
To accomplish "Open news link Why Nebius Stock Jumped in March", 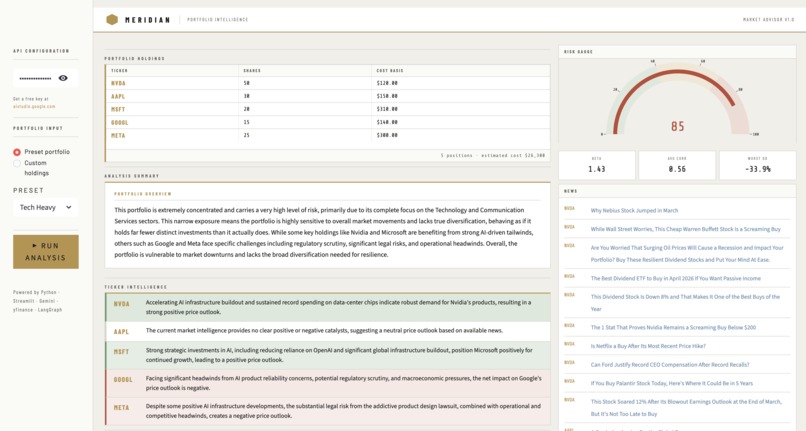I will pyautogui.click(x=634, y=210).
